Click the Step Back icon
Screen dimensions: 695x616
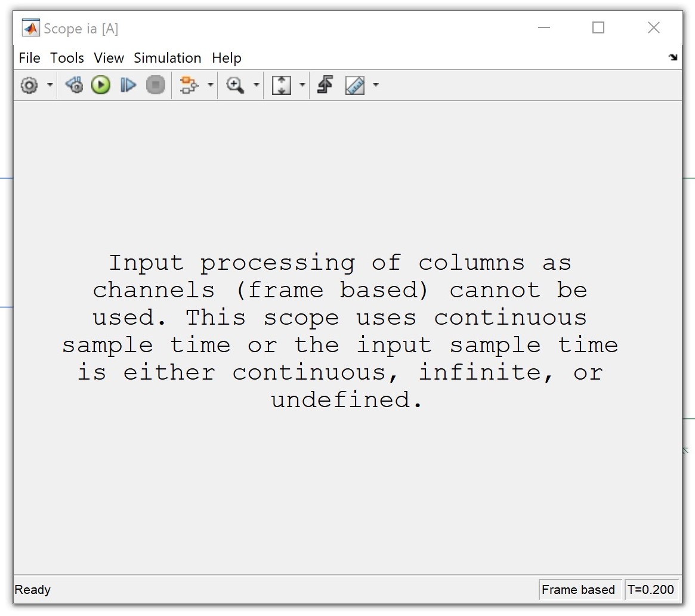pos(74,85)
